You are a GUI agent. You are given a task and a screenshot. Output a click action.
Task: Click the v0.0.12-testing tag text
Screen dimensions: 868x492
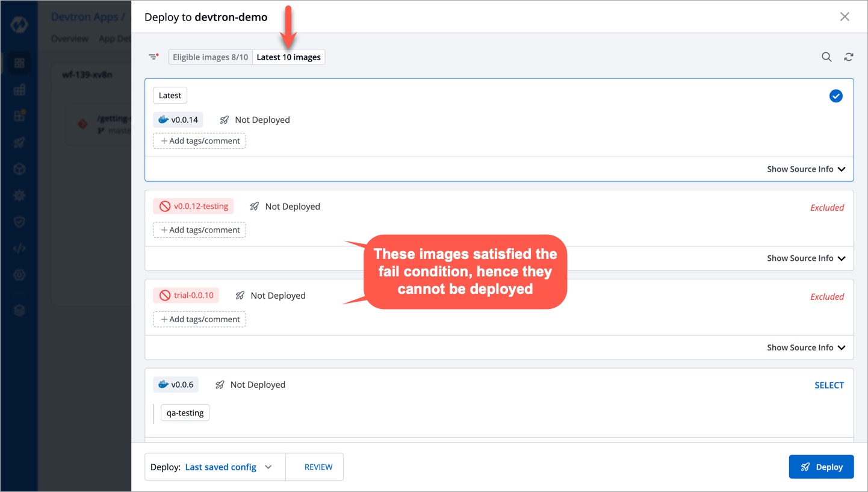pos(201,207)
